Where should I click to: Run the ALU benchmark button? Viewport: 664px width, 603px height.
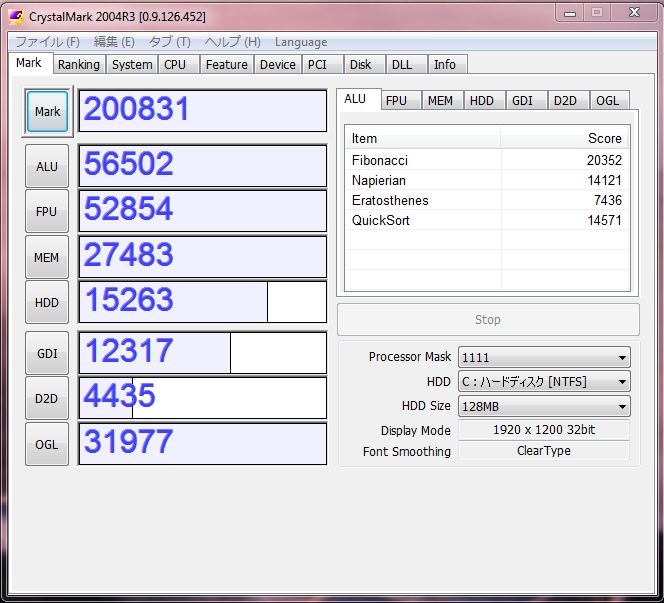pos(47,166)
